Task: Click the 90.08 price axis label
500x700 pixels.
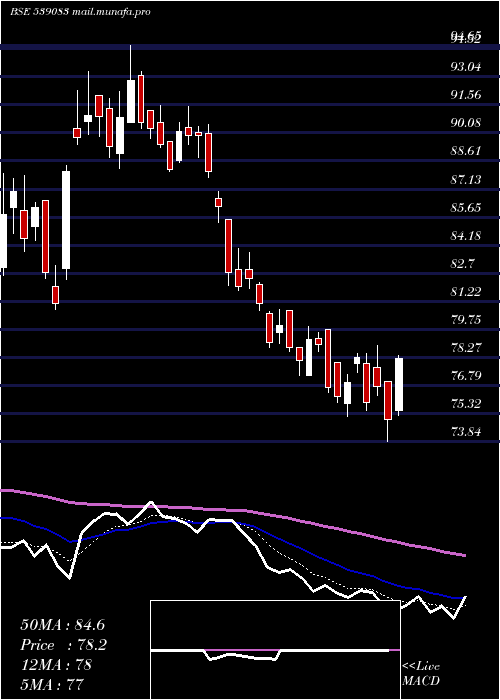Action: click(466, 123)
